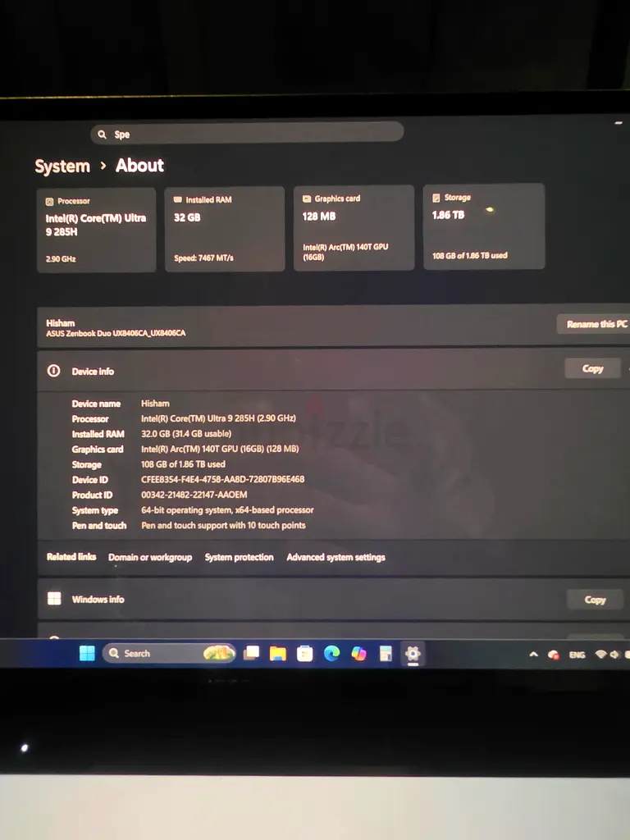Click the volume speaker tray icon

614,655
